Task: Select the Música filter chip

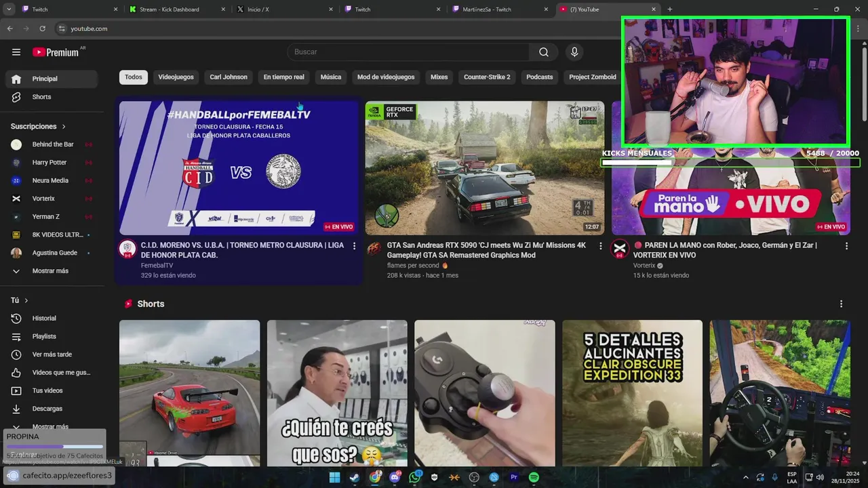Action: click(x=331, y=77)
